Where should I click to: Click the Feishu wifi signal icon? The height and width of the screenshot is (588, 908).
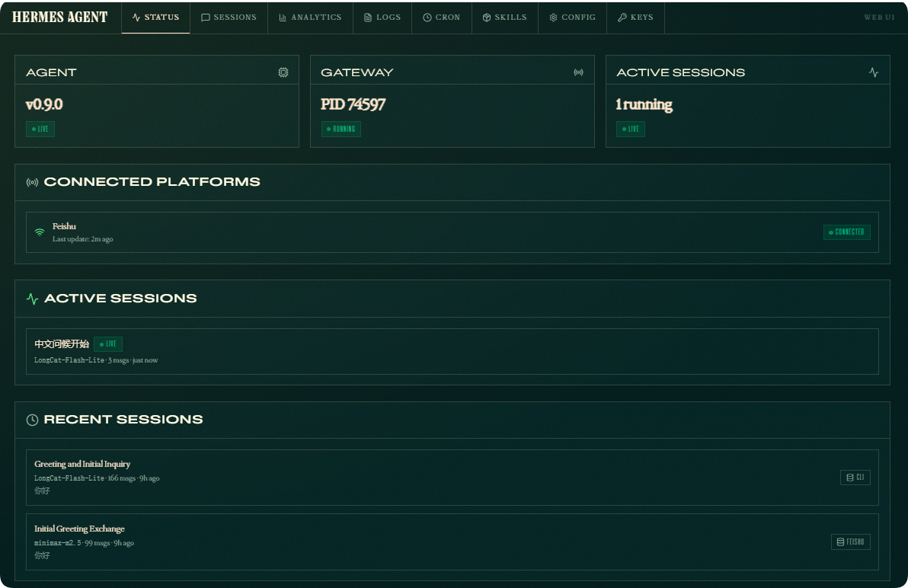(40, 232)
